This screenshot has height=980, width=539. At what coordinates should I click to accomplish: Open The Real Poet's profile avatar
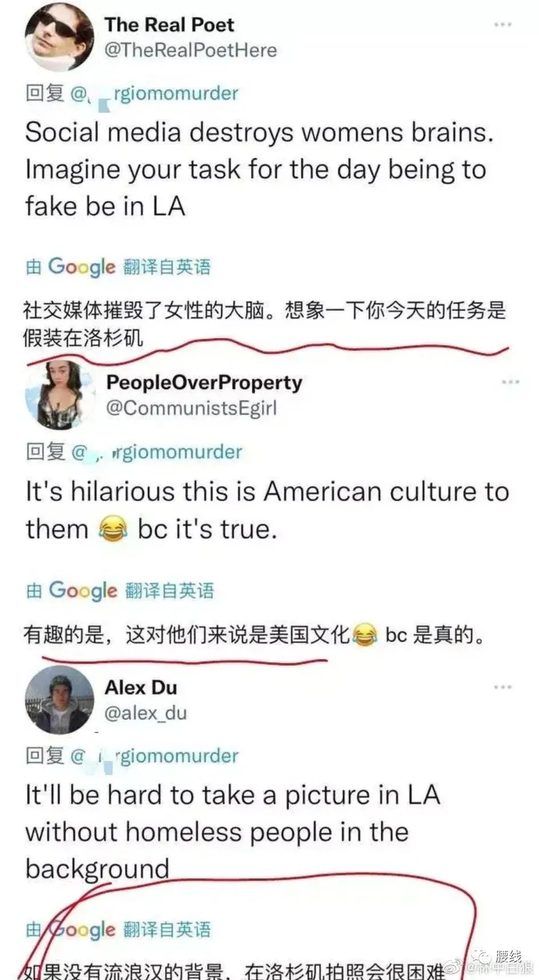tap(59, 38)
